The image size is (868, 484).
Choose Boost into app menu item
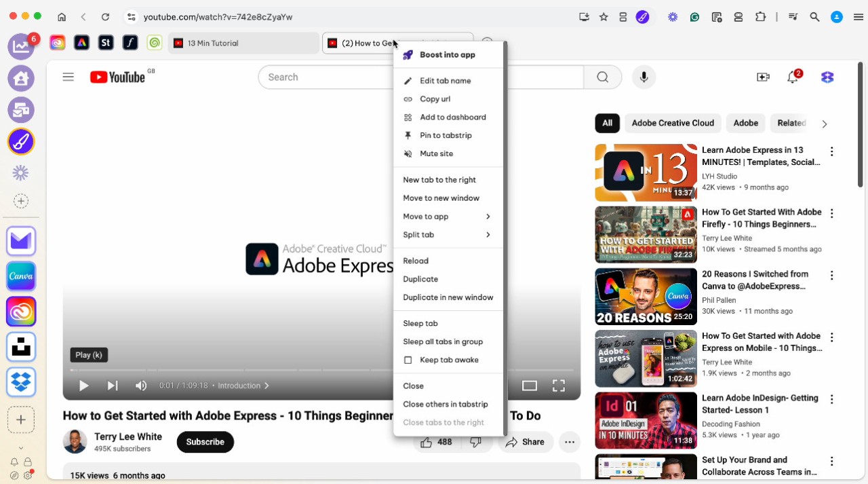[x=447, y=55]
